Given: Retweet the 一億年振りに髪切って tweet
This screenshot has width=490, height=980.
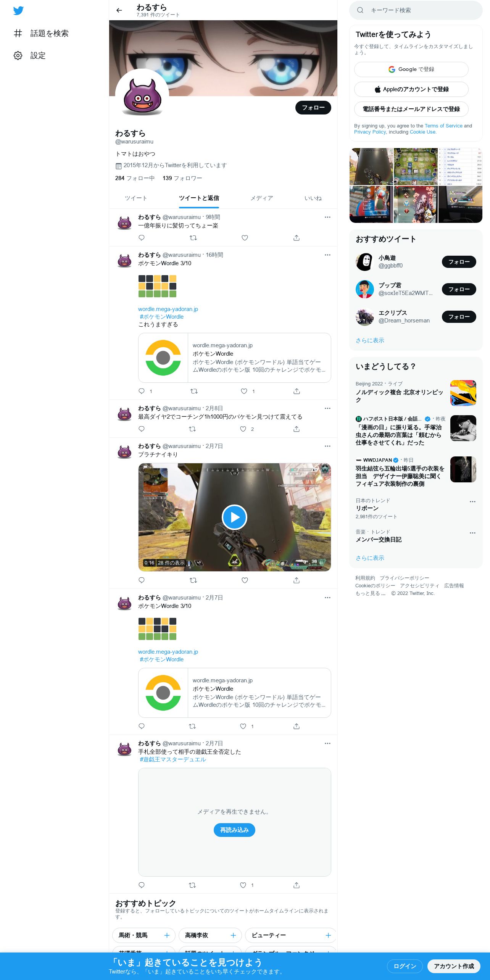Looking at the screenshot, I should (x=193, y=238).
